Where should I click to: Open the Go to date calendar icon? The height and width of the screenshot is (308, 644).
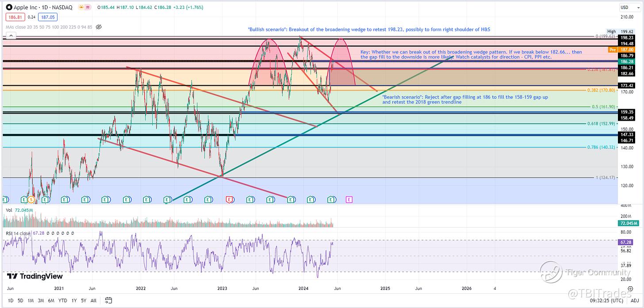click(x=108, y=300)
